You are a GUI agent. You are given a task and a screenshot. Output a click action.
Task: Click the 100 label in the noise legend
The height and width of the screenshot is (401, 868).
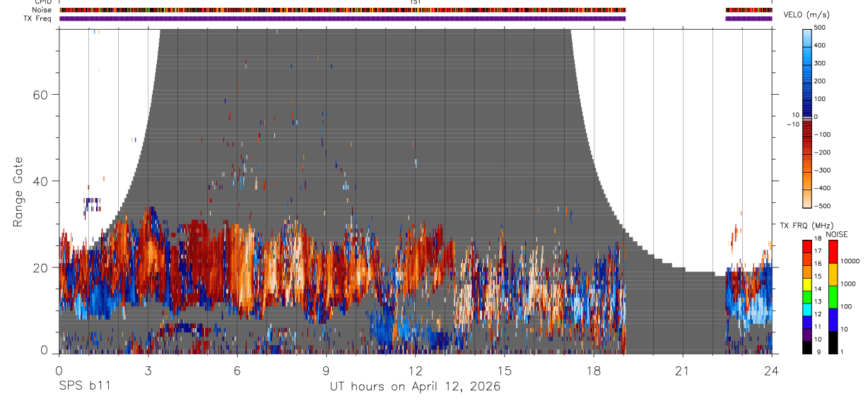tap(846, 306)
